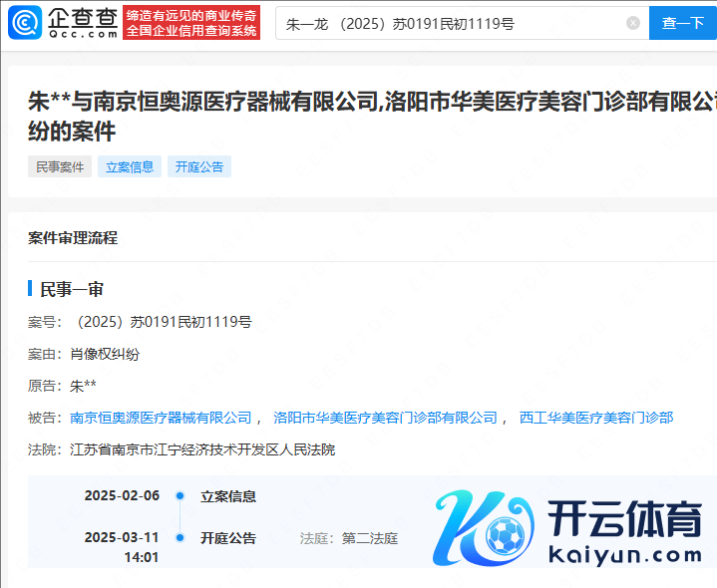Click the red slogan banner beside the logo

[192, 23]
